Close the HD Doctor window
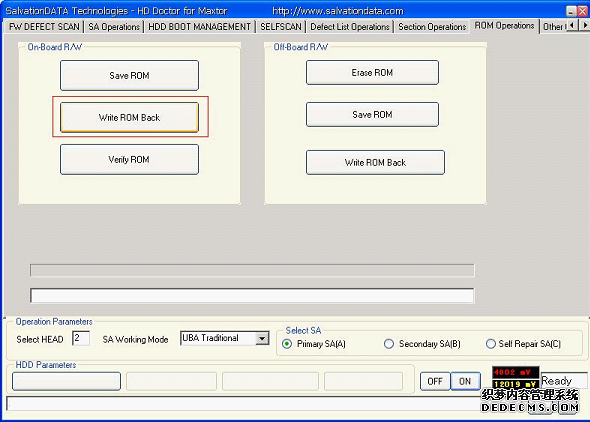The height and width of the screenshot is (422, 590). pyautogui.click(x=582, y=11)
